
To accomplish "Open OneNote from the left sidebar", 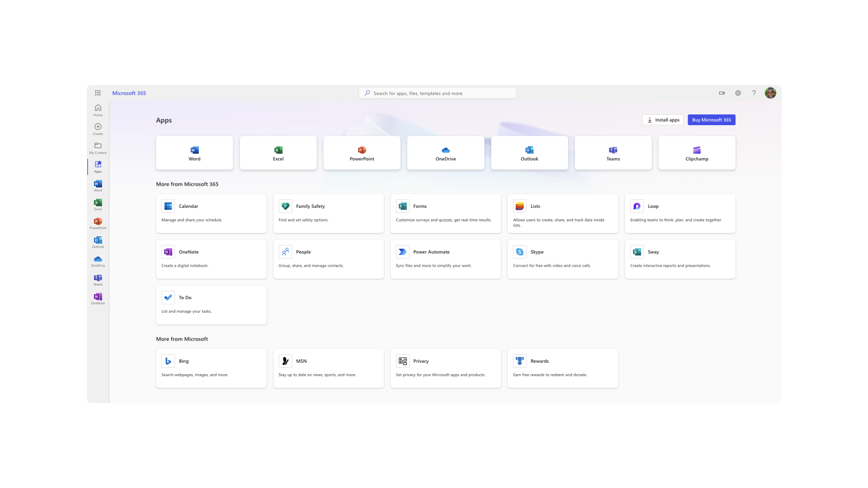I will 98,299.
